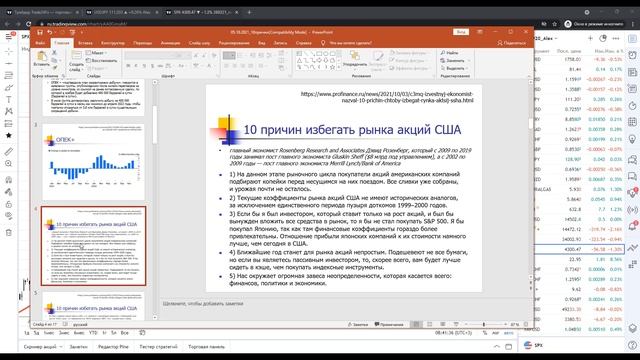This screenshot has width=640, height=360.
Task: Find text using Найти
Action: pyautogui.click(x=450, y=53)
